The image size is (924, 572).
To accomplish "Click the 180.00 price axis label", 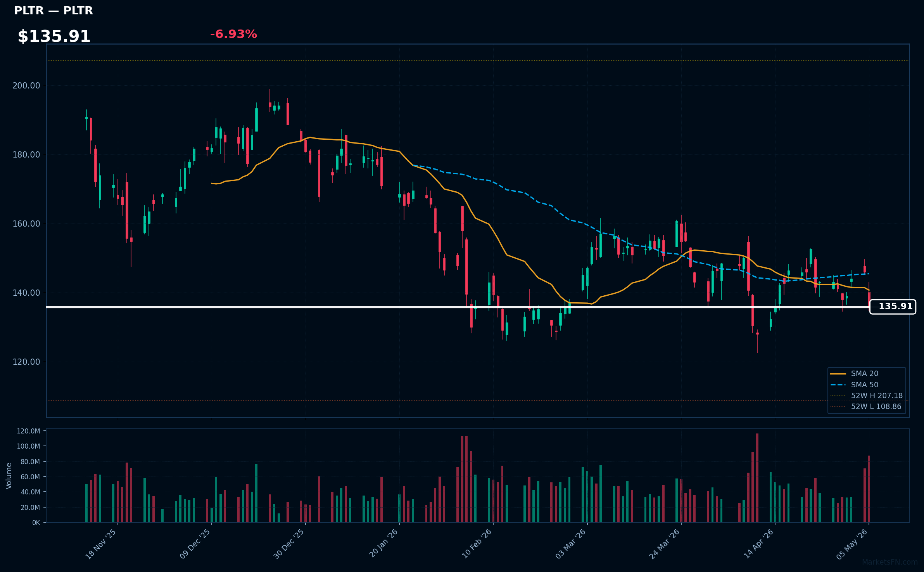I will (x=26, y=155).
